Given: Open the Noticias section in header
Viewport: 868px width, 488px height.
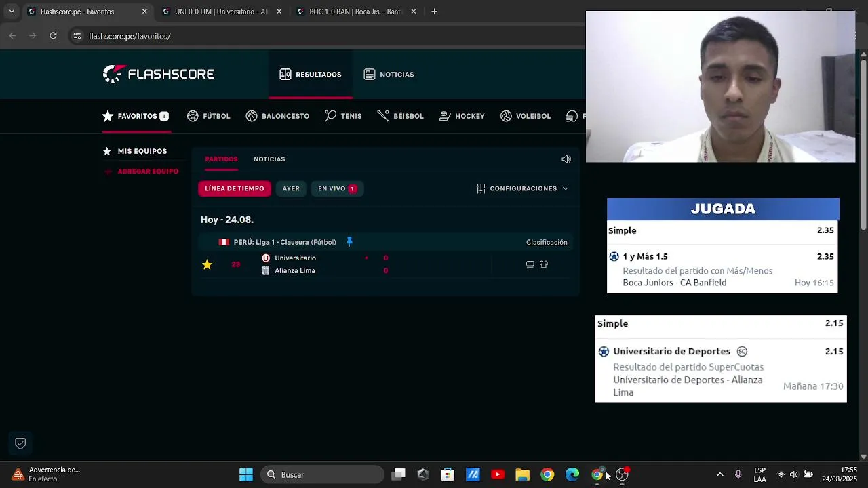Looking at the screenshot, I should click(389, 75).
